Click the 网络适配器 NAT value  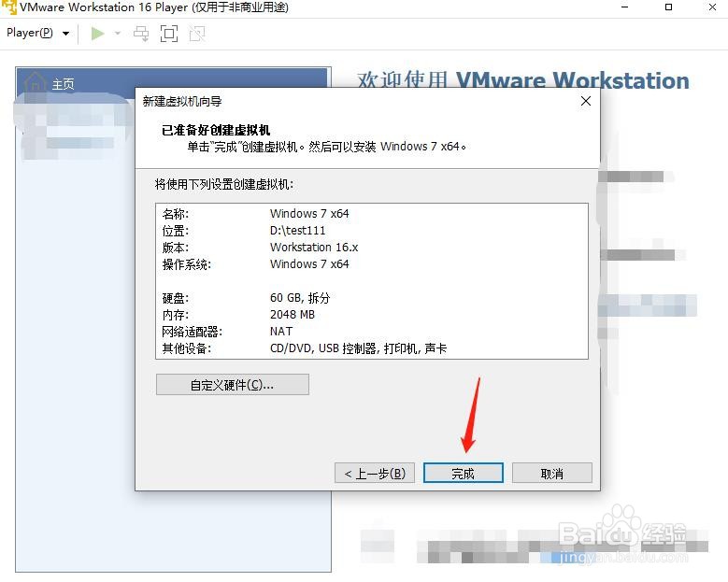pyautogui.click(x=281, y=332)
